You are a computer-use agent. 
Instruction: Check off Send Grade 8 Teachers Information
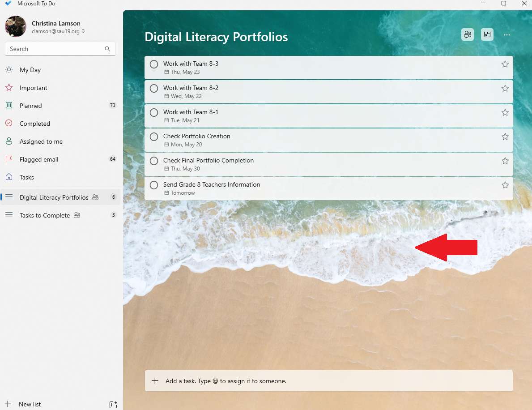tap(154, 185)
